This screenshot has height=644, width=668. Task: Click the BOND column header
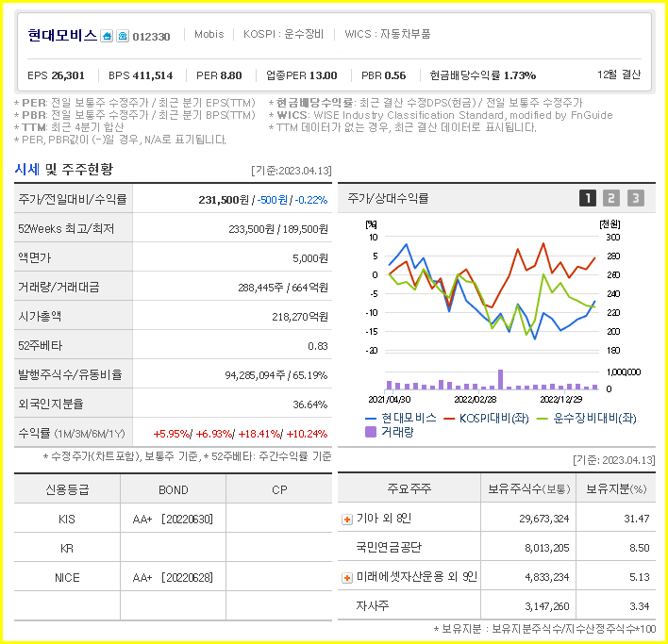173,490
